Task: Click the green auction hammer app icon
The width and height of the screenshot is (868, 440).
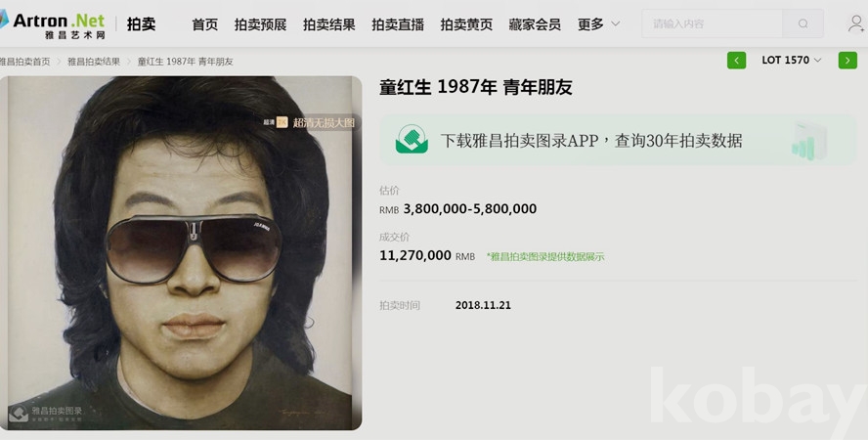Action: click(412, 140)
